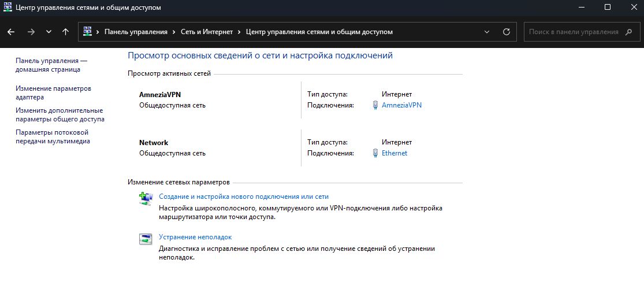Viewport: 644px width, 300px height.
Task: Click the troubleshooting icon
Action: [x=146, y=239]
